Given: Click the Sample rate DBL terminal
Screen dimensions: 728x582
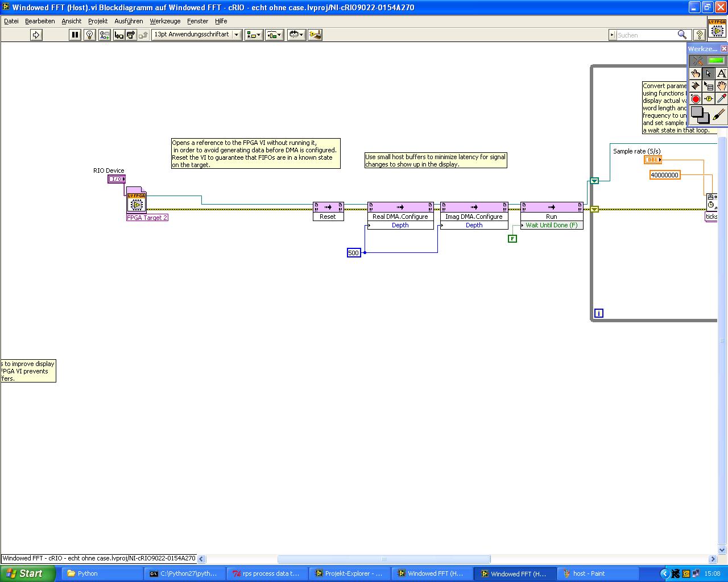Looking at the screenshot, I should [653, 160].
